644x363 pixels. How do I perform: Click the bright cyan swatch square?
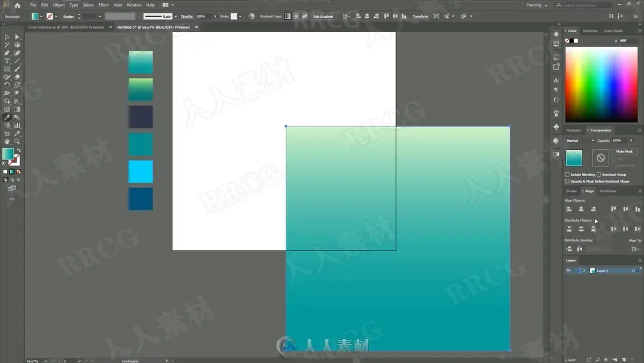141,172
